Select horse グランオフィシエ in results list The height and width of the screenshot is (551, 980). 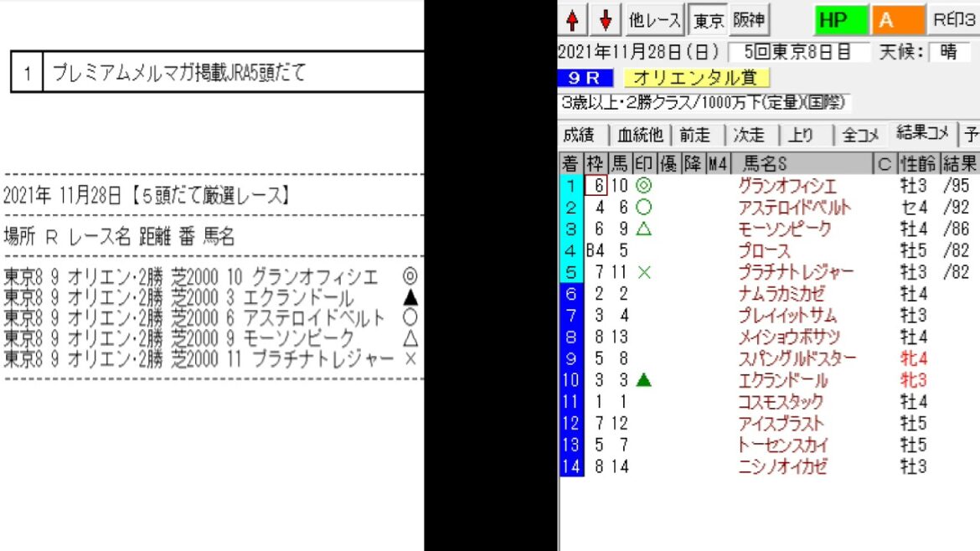pos(787,186)
